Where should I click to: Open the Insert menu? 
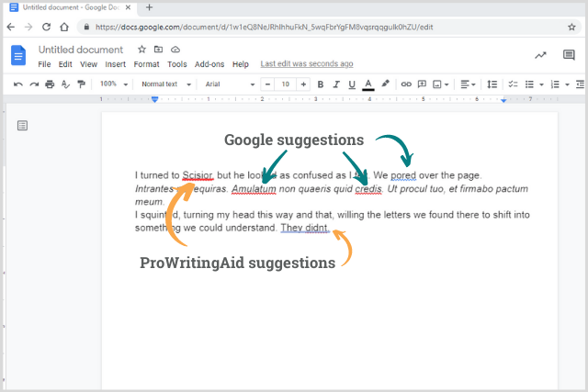pyautogui.click(x=115, y=64)
